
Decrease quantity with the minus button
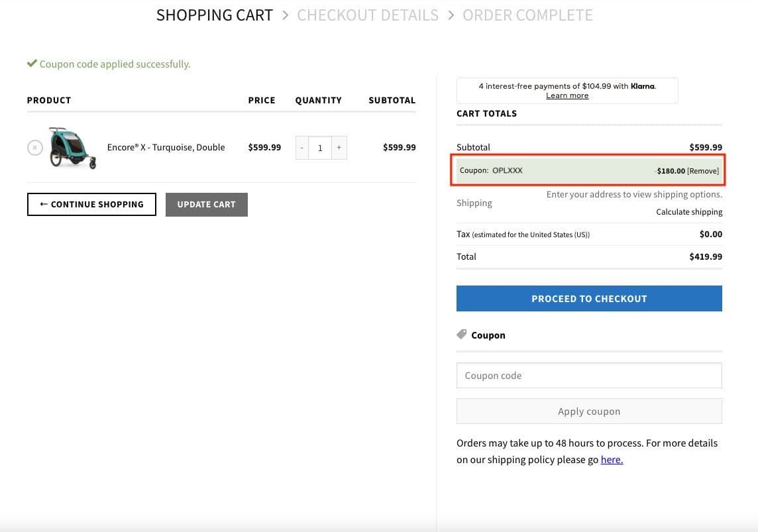pos(302,147)
